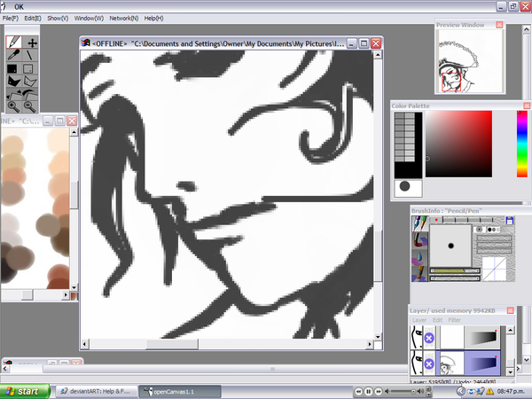Toggle visibility eye of the top layer
This screenshot has height=399, width=532.
click(x=417, y=337)
